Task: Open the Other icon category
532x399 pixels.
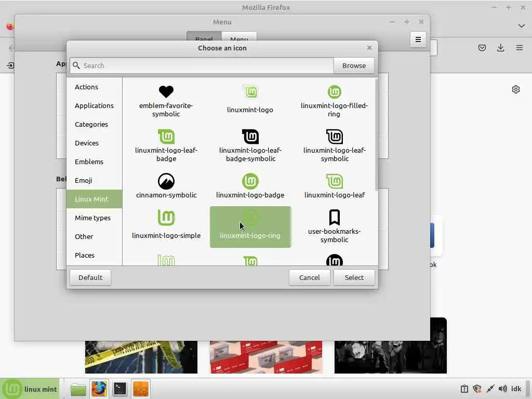Action: coord(95,236)
